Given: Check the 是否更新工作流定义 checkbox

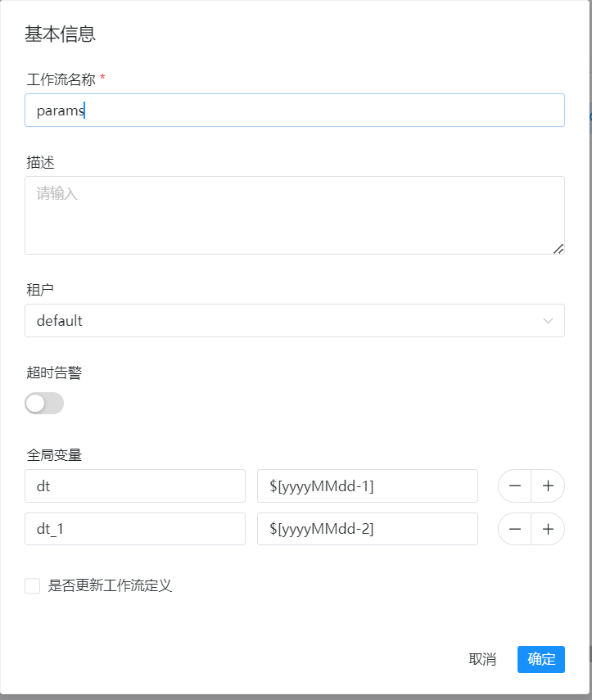Looking at the screenshot, I should (32, 585).
